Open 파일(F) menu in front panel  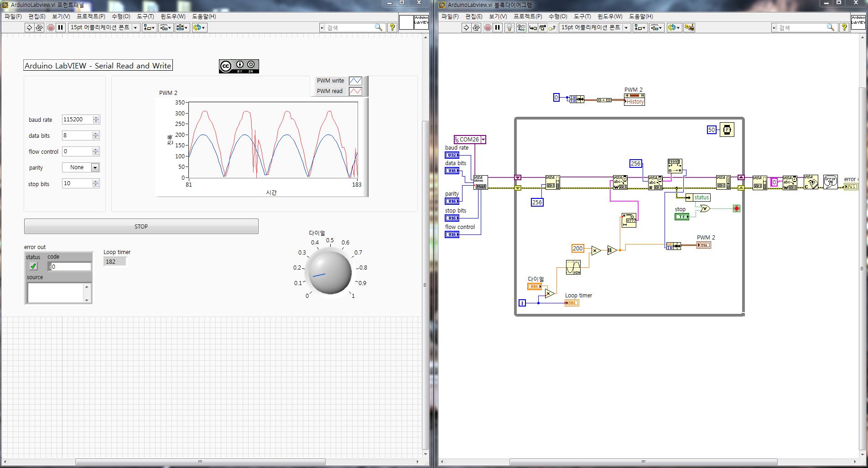point(13,16)
